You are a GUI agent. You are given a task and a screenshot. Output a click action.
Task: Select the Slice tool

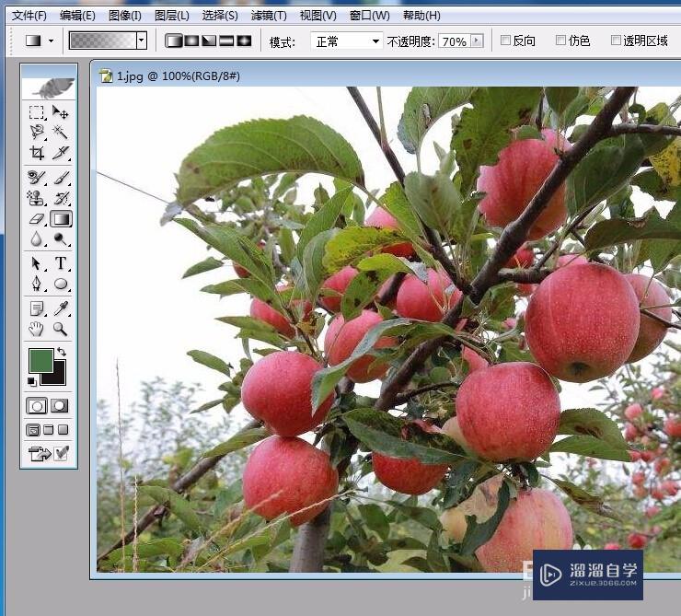coord(61,152)
